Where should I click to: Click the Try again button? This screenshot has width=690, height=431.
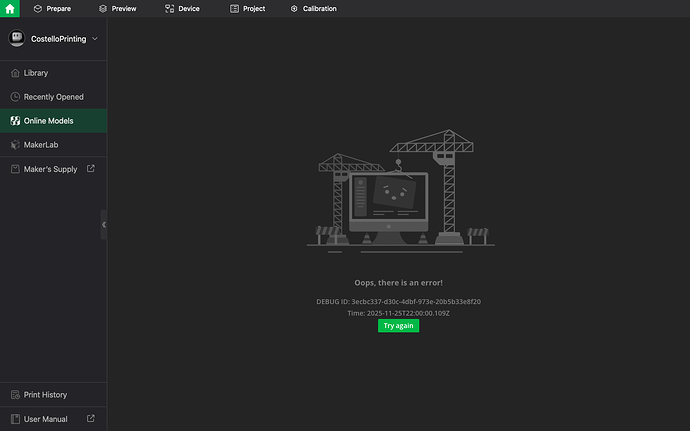pyautogui.click(x=398, y=325)
